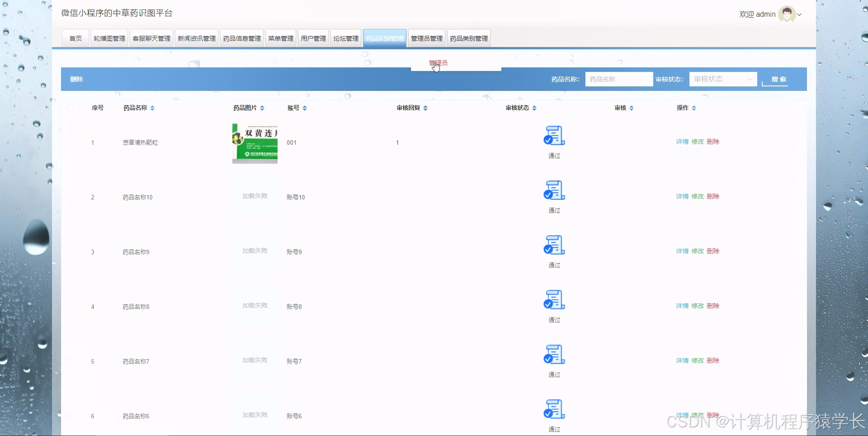Screen dimensions: 868x436
Task: Focus the 药品名称 search input field
Action: coord(619,79)
